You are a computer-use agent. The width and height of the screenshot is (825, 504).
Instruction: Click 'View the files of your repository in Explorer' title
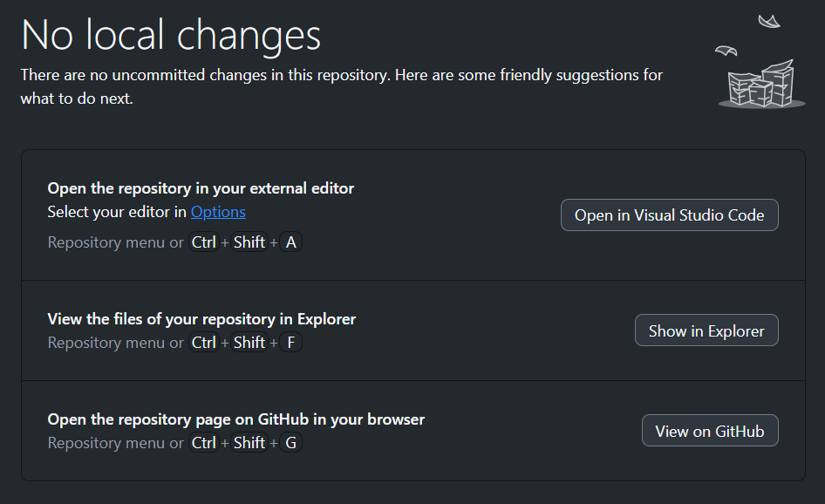tap(201, 319)
